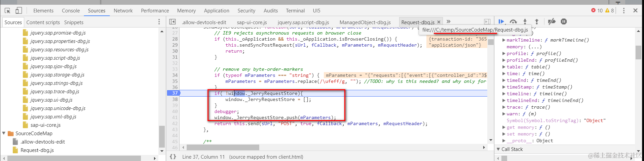Collapse the Call Stack section
The image size is (644, 161).
tap(498, 149)
